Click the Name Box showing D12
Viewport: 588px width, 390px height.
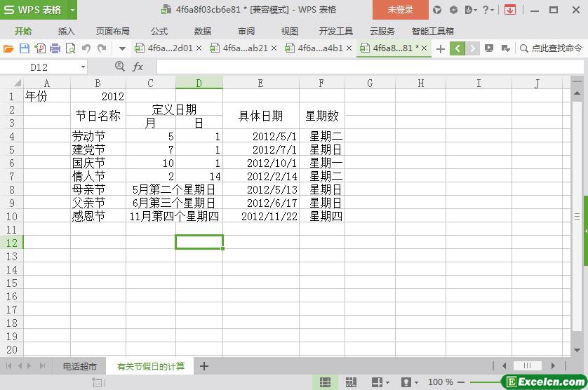39,67
